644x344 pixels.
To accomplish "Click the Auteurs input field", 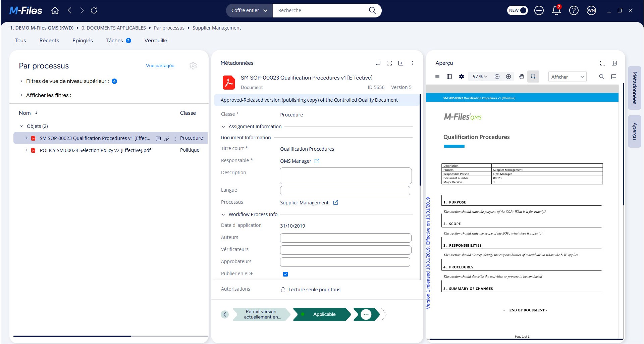I will click(x=345, y=238).
